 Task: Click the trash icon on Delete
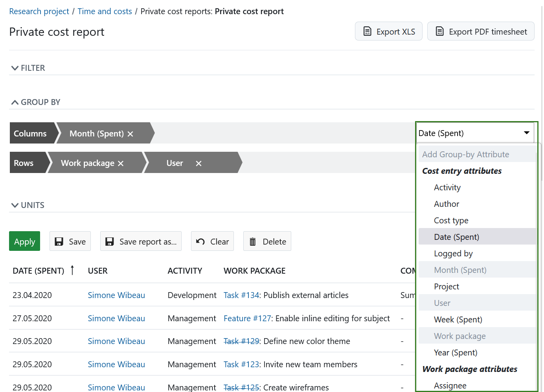pyautogui.click(x=253, y=241)
